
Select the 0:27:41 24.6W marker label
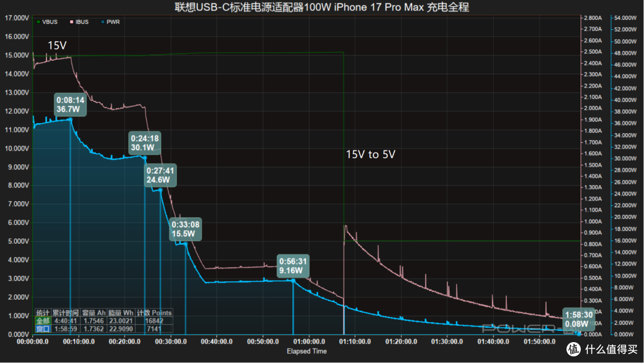coord(160,175)
